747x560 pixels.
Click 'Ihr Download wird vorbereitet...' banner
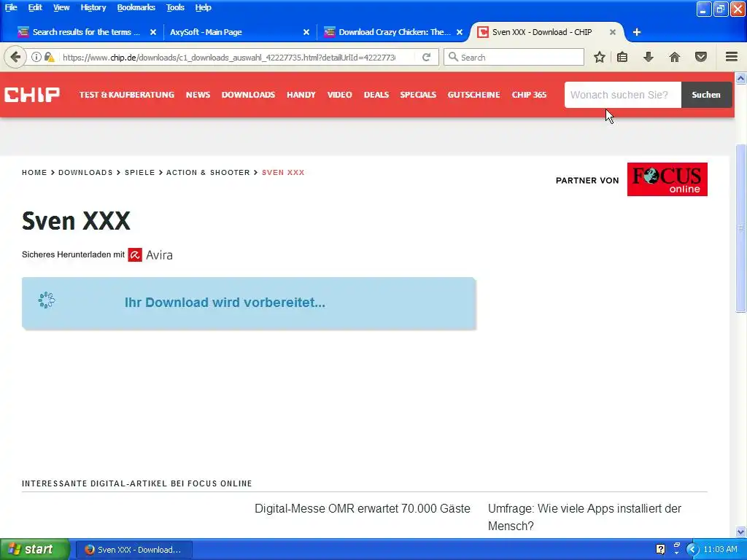point(249,303)
